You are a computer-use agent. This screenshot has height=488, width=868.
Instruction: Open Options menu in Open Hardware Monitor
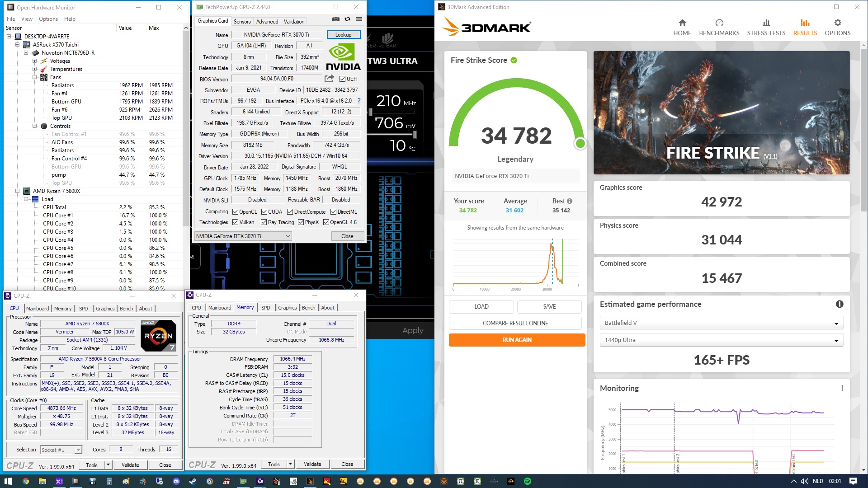[x=48, y=19]
